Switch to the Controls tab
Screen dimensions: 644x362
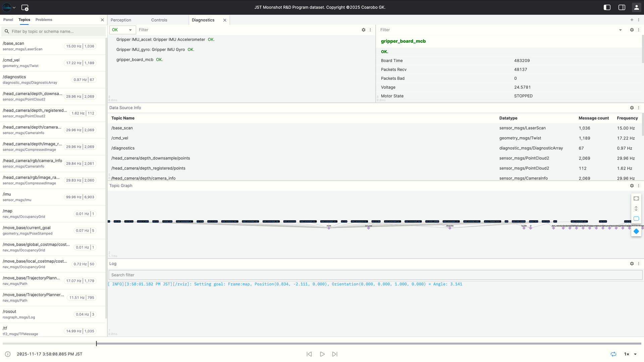[159, 20]
